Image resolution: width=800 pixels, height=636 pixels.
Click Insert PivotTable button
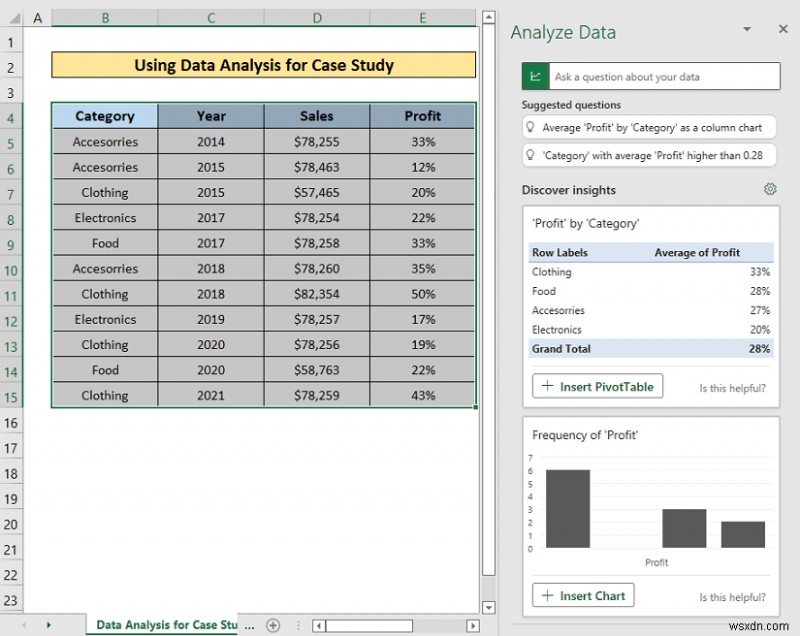click(597, 386)
